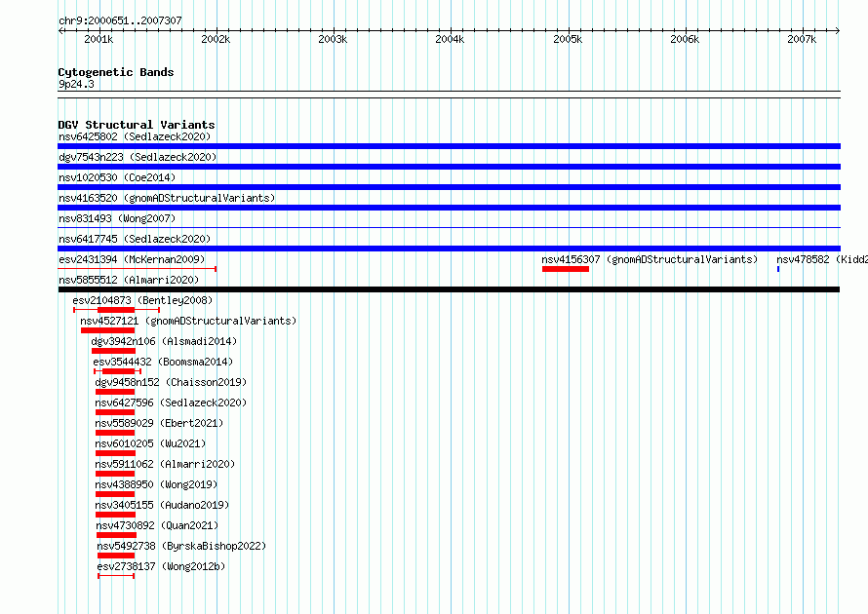868x614 pixels.
Task: Click the blue bar under dgv7543n223
Action: click(449, 167)
